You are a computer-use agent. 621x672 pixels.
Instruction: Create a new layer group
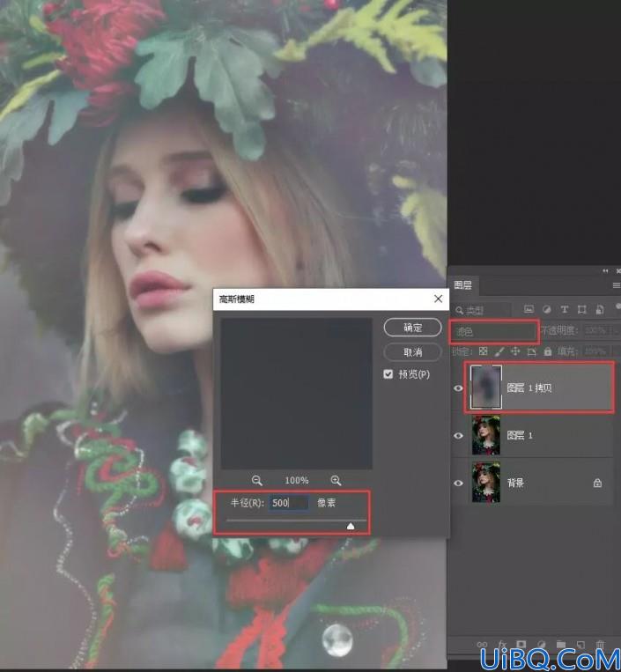tap(561, 644)
